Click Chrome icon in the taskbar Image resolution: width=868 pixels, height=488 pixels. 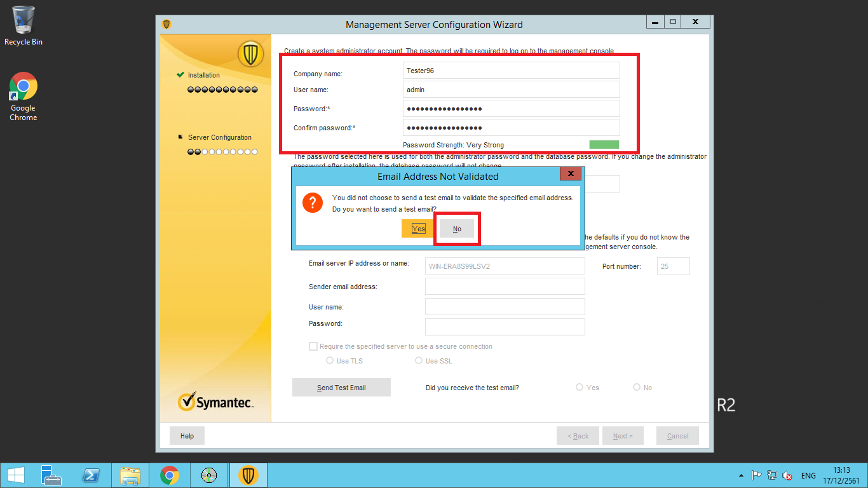[x=169, y=475]
